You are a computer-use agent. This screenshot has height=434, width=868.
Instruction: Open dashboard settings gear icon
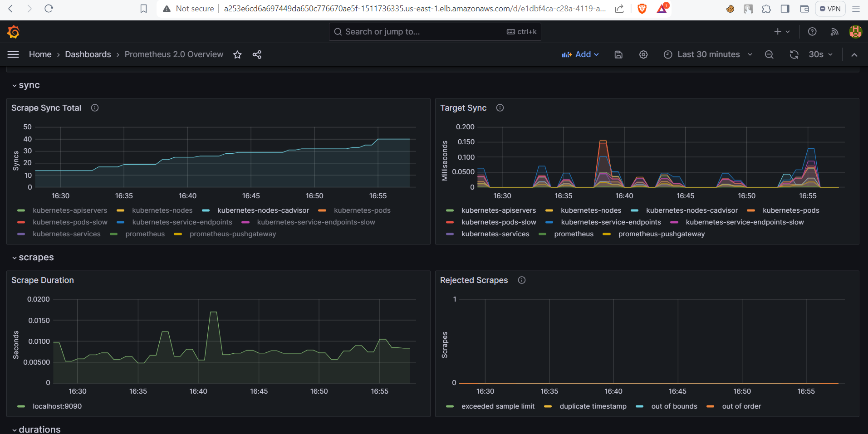pos(643,54)
